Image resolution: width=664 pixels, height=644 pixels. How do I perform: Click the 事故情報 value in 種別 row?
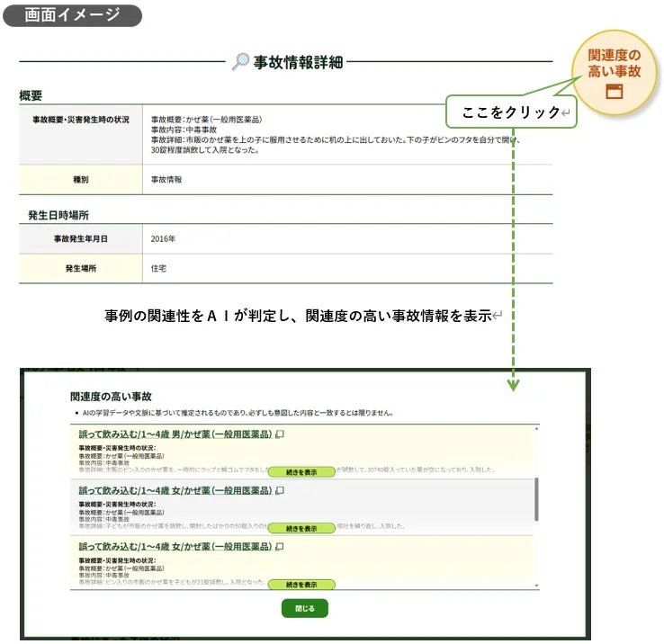point(166,180)
